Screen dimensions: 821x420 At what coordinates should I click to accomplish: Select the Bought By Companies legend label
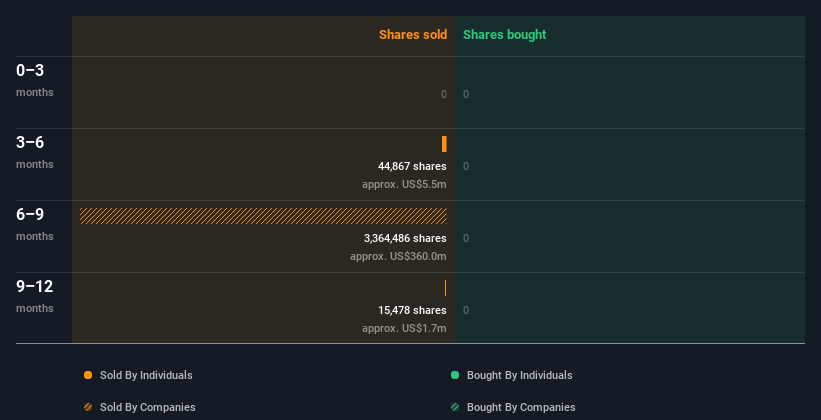click(x=521, y=407)
